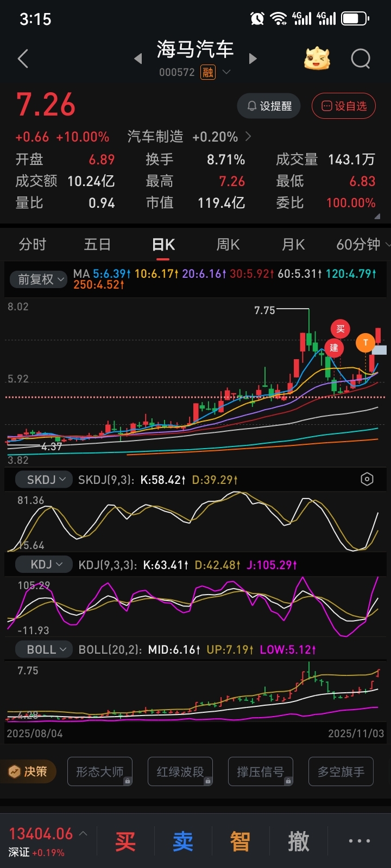This screenshot has width=391, height=868.
Task: Tap the battery status icon
Action: coord(355,19)
